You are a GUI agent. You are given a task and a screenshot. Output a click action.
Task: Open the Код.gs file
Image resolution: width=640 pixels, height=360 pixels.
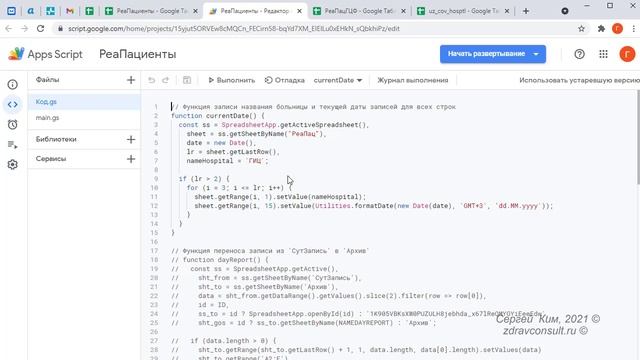click(84, 102)
